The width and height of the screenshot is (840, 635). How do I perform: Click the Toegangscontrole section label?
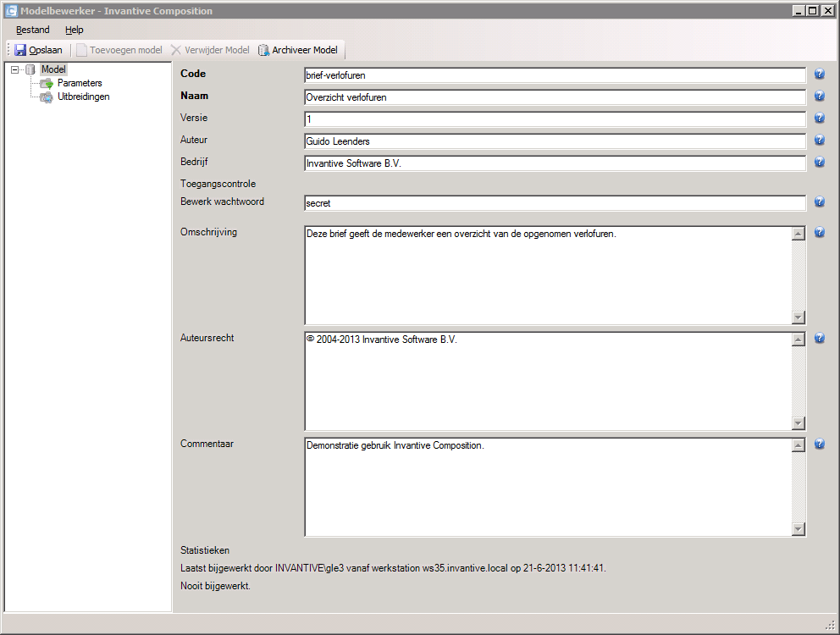pos(218,184)
